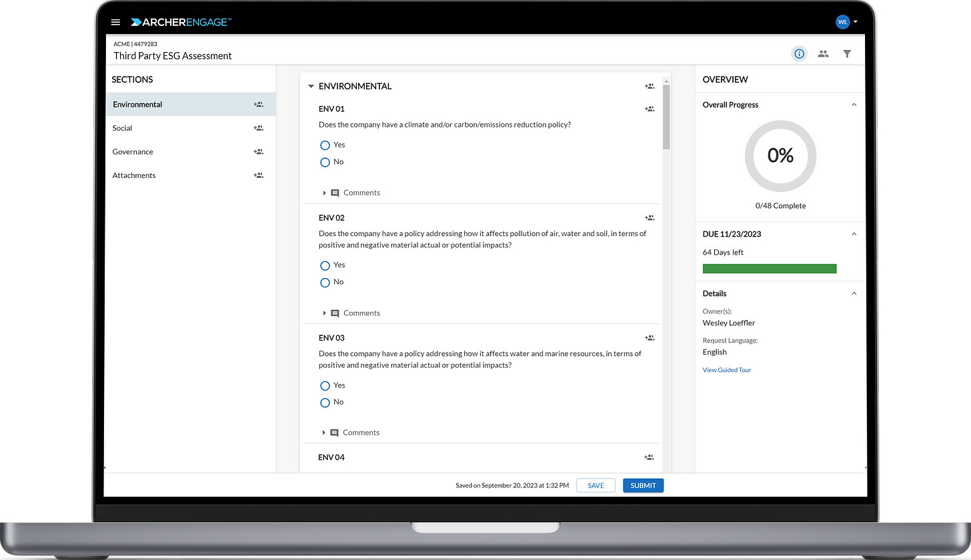Open the WL user avatar menu
This screenshot has height=560, width=971.
842,22
